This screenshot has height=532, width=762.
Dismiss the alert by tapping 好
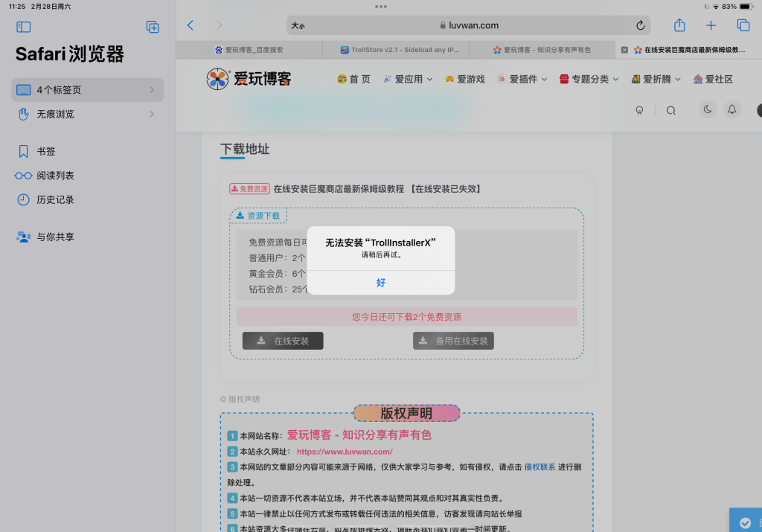(x=380, y=283)
